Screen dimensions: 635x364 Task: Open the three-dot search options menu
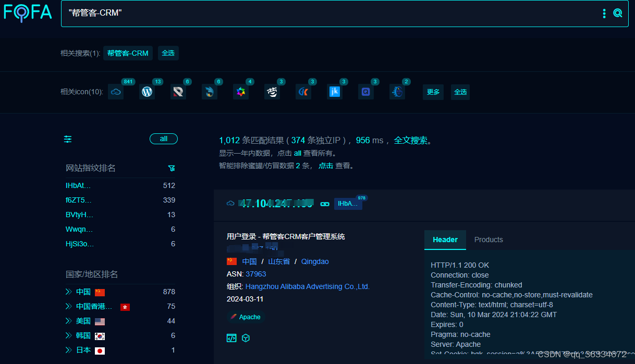click(x=604, y=13)
